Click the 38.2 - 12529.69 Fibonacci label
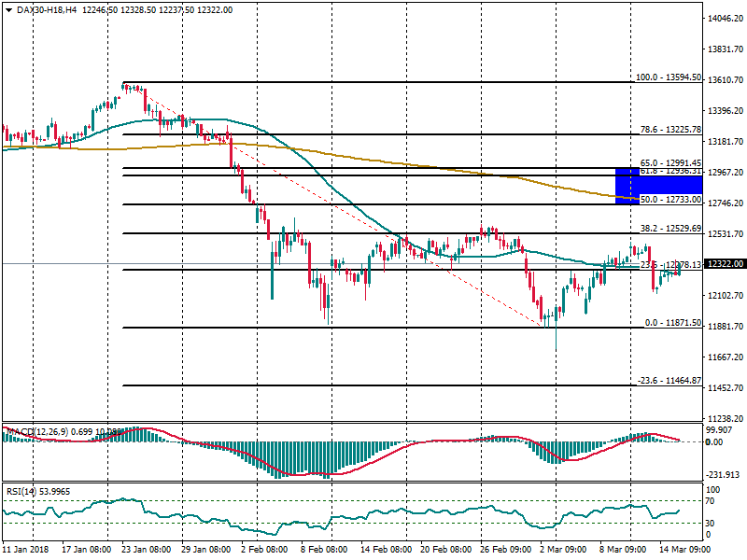This screenshot has height=560, width=747. (670, 229)
